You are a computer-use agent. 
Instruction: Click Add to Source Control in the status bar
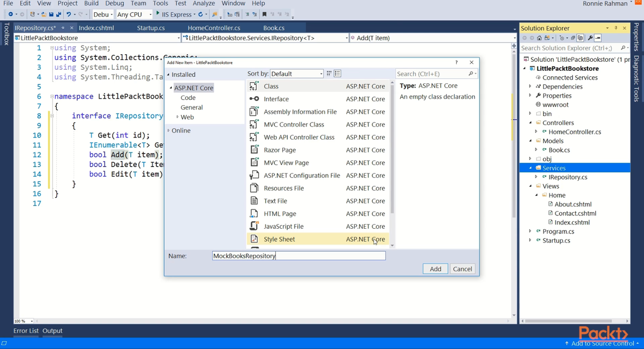pyautogui.click(x=602, y=343)
